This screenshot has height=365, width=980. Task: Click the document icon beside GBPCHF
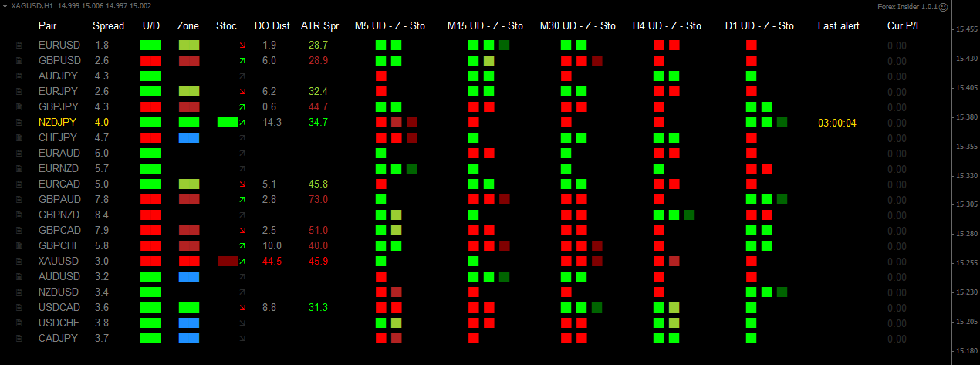click(x=19, y=246)
